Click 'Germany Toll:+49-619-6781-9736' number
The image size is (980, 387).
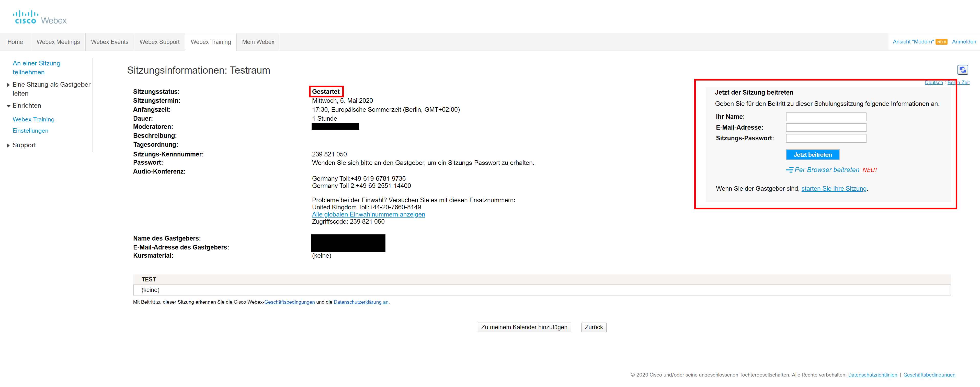[359, 178]
